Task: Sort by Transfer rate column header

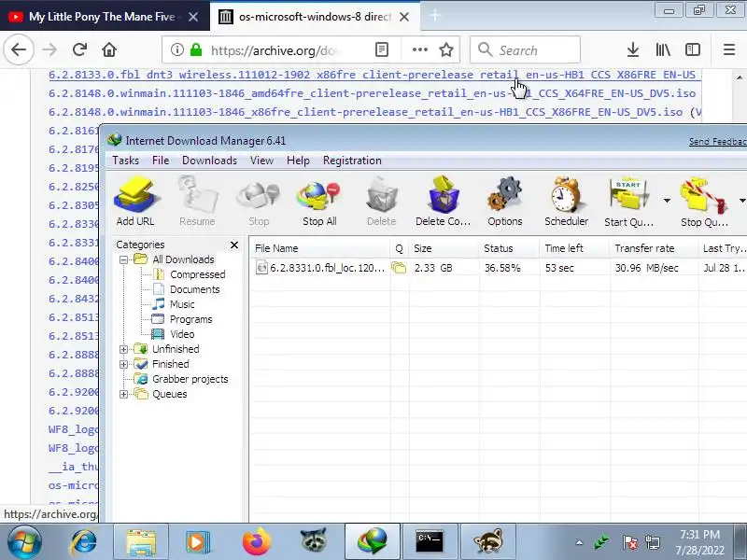Action: coord(655,248)
